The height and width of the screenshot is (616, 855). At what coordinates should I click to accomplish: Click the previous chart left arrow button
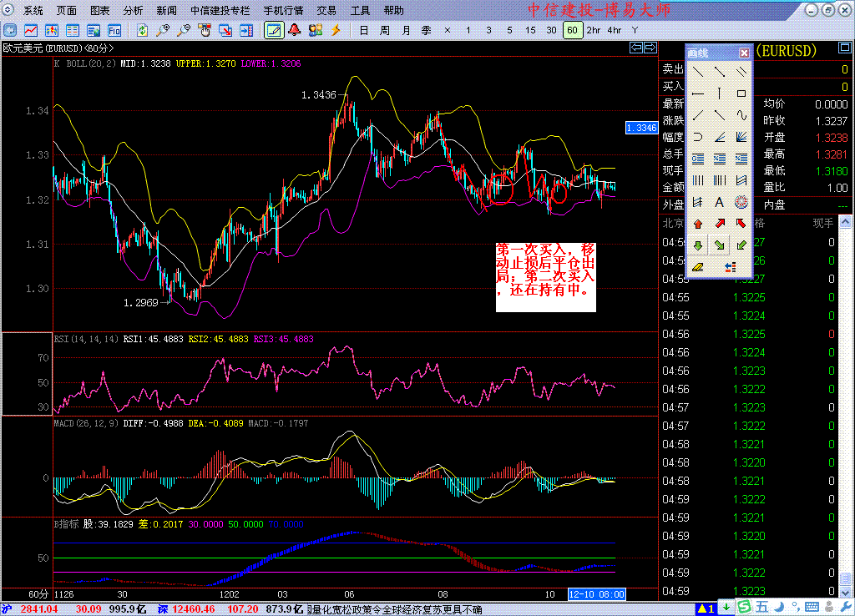pos(635,48)
